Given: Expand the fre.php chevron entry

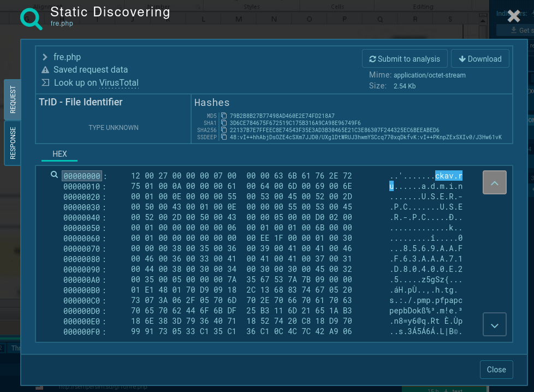Looking at the screenshot, I should pos(45,57).
